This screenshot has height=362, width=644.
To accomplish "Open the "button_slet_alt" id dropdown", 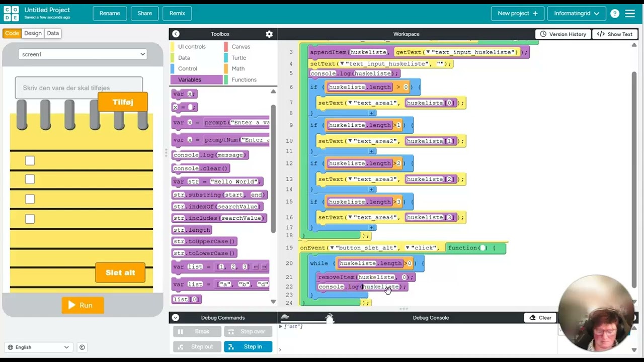I will click(332, 247).
